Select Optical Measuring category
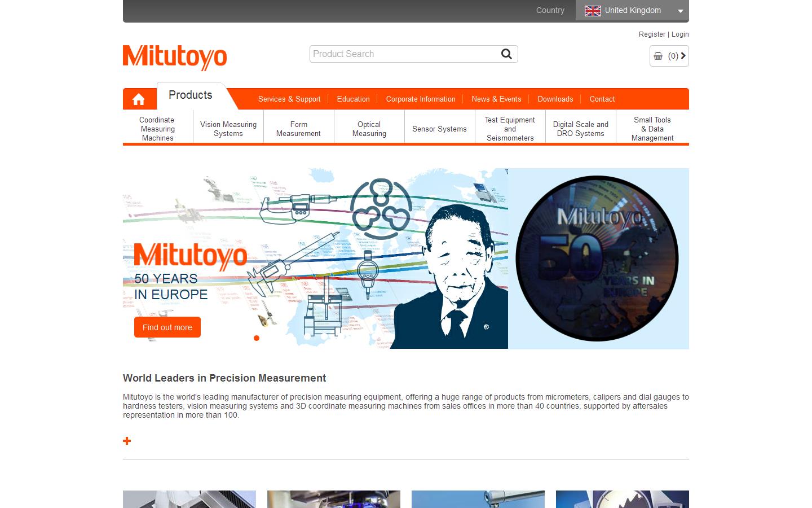 [x=369, y=129]
